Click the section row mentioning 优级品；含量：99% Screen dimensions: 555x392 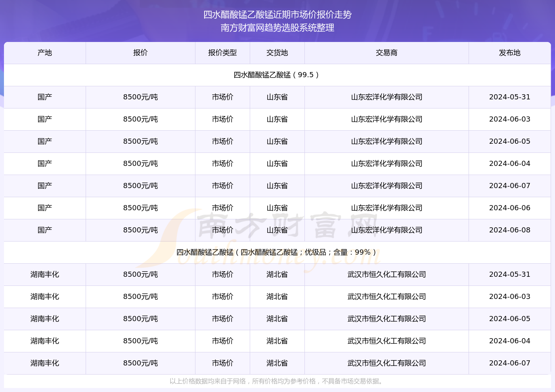pos(277,252)
